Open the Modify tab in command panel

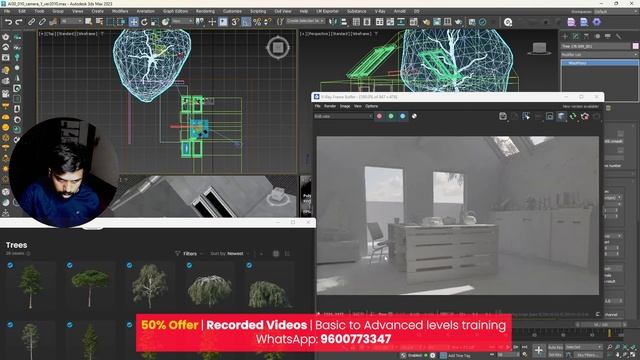pos(576,36)
